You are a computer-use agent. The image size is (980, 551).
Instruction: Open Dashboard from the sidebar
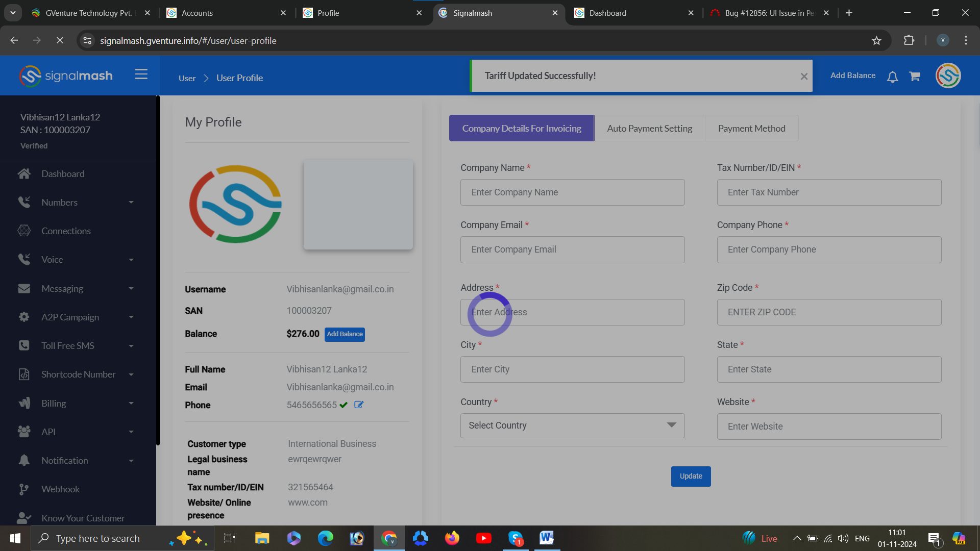[63, 174]
